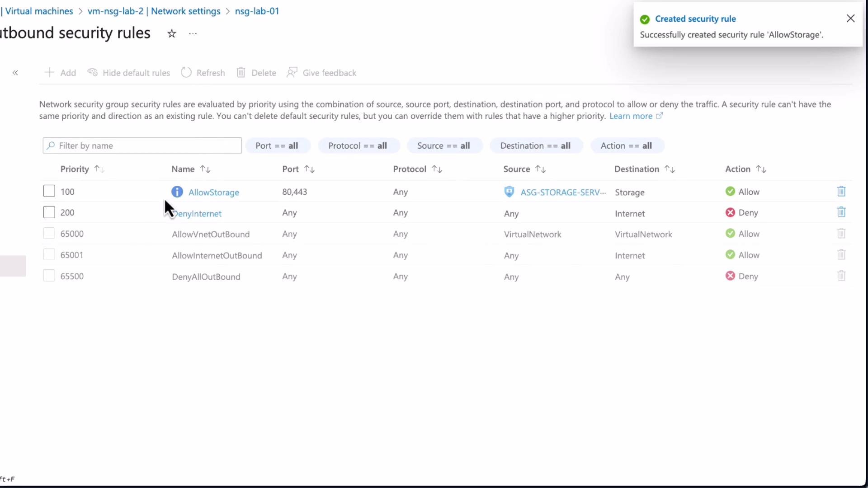Screen dimensions: 868x488
Task: Click the AllowVnetOutBound rule name
Action: [x=211, y=235]
